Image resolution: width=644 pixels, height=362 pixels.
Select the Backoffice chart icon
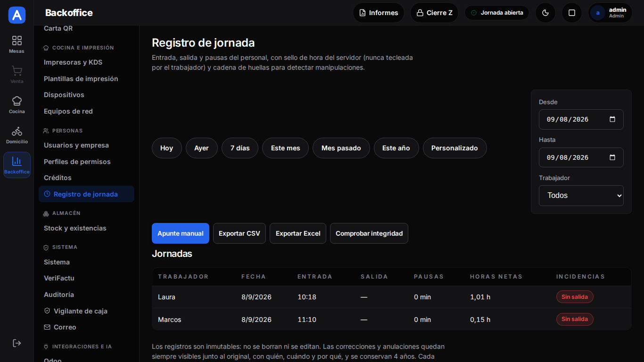coord(17,165)
